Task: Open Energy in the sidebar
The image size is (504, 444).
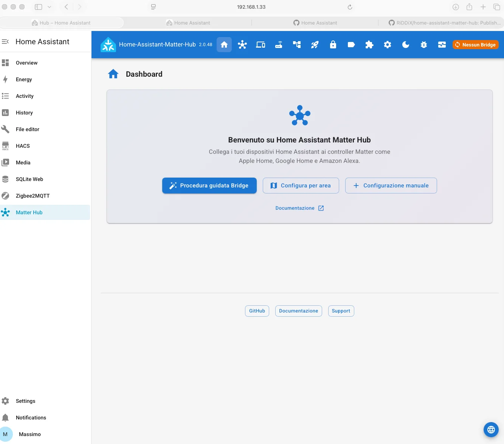Action: (45, 79)
